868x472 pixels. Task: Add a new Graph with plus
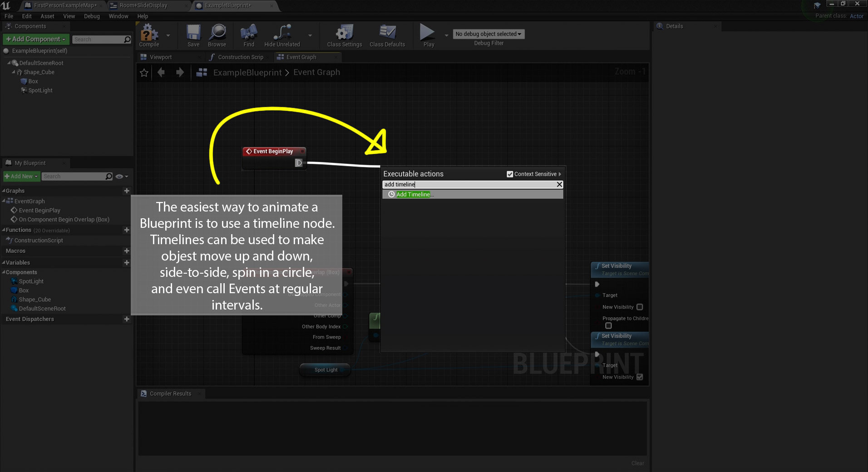click(127, 191)
